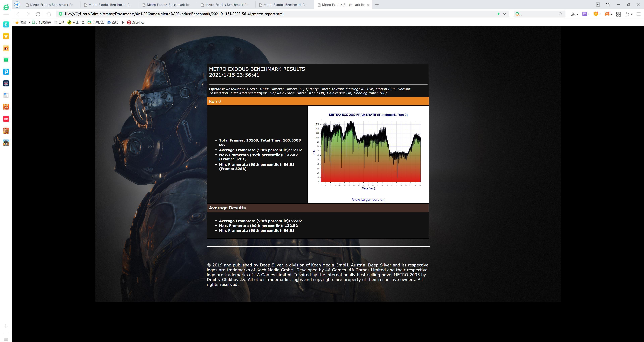Open the PUBG game sidebar icon
The width and height of the screenshot is (644, 342).
point(6,143)
